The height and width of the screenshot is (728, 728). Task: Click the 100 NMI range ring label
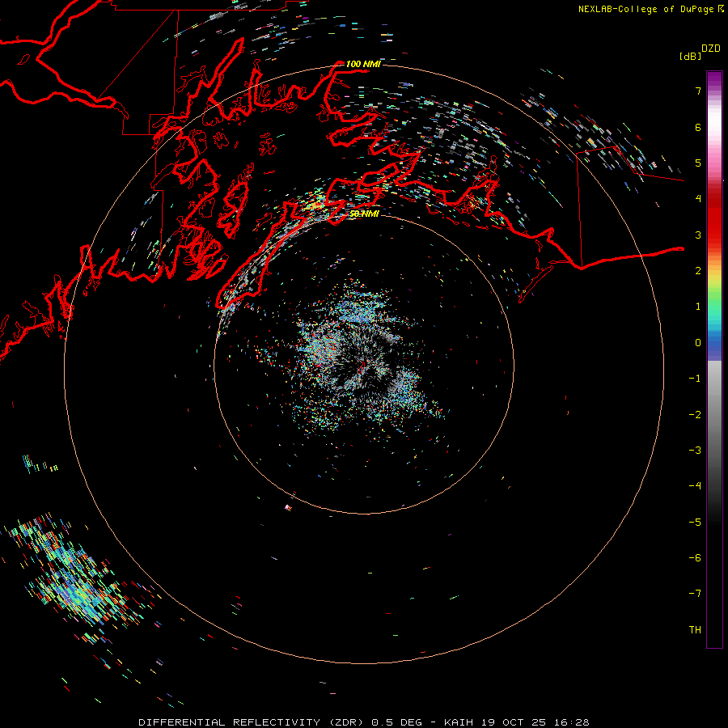point(363,64)
